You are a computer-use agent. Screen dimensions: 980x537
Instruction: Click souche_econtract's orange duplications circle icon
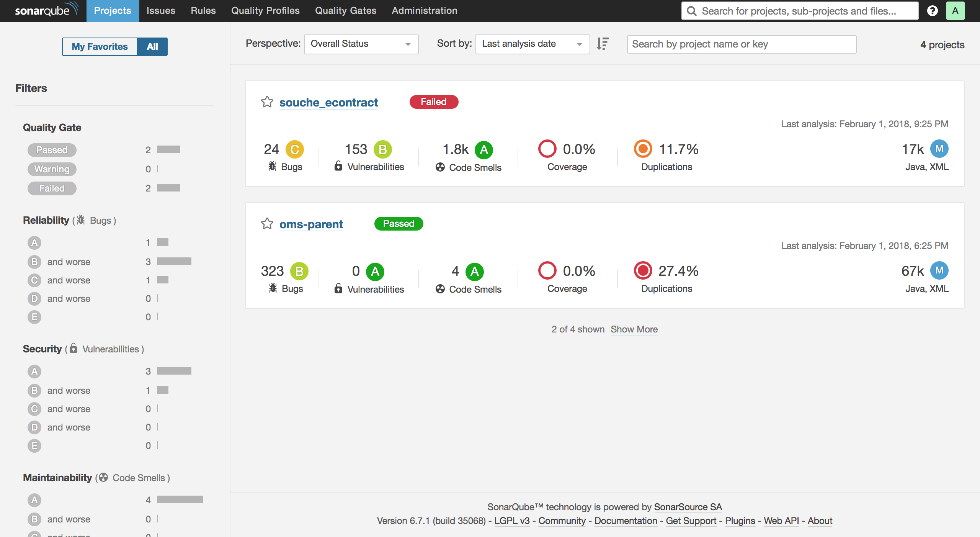pyautogui.click(x=643, y=149)
